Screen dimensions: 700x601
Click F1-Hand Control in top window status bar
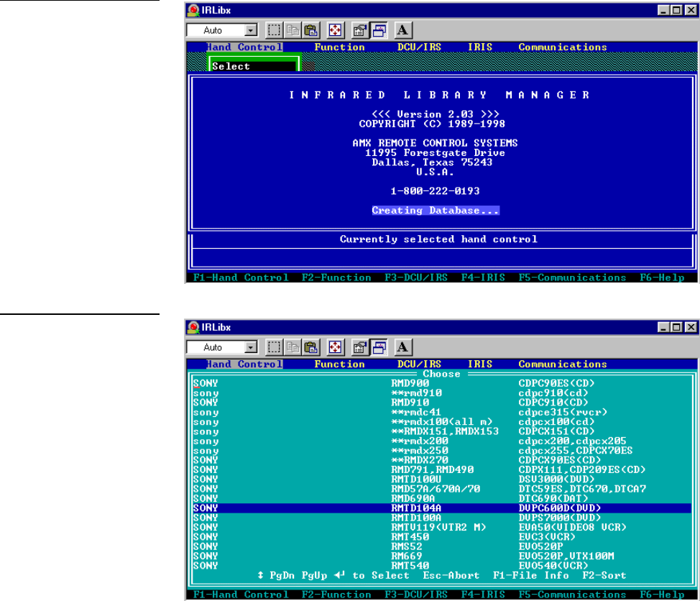click(241, 277)
